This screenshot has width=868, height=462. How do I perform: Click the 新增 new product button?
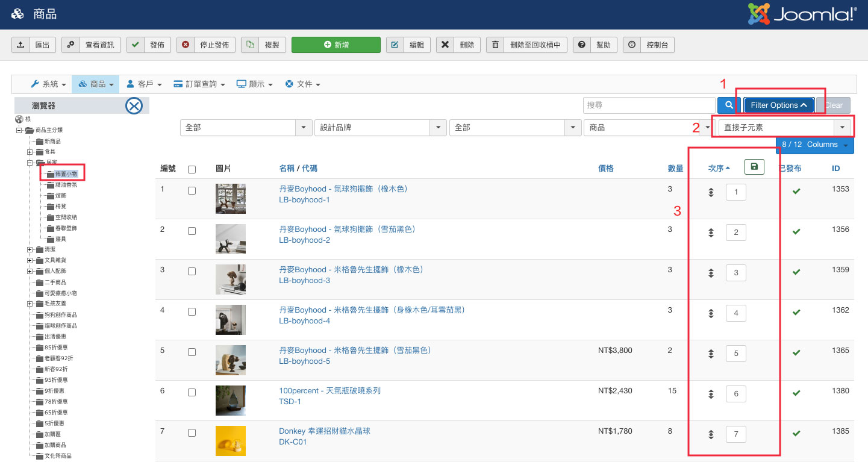(x=336, y=45)
